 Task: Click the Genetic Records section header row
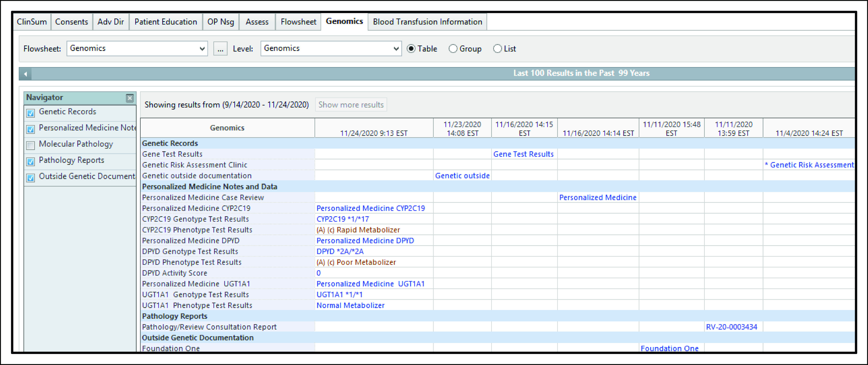(498, 143)
